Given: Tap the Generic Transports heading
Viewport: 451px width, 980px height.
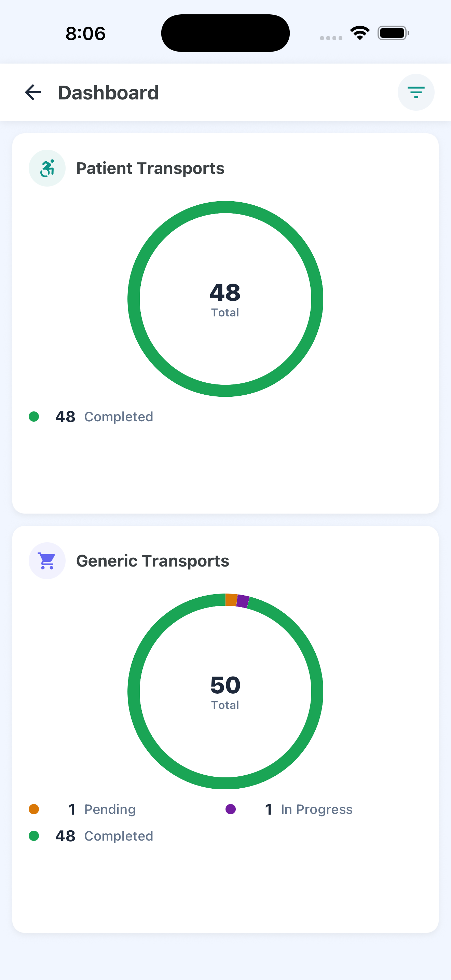Looking at the screenshot, I should click(152, 561).
